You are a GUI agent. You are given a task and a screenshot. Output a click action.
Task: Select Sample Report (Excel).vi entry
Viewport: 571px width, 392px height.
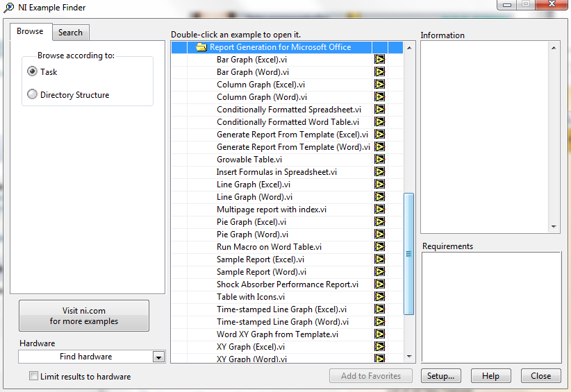[260, 259]
